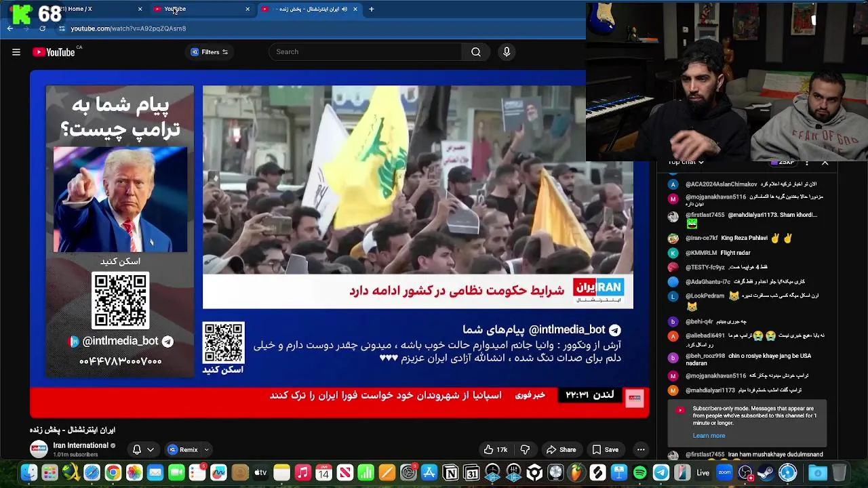This screenshot has height=488, width=868.
Task: Open the Photos app in the Dock
Action: coord(134,472)
